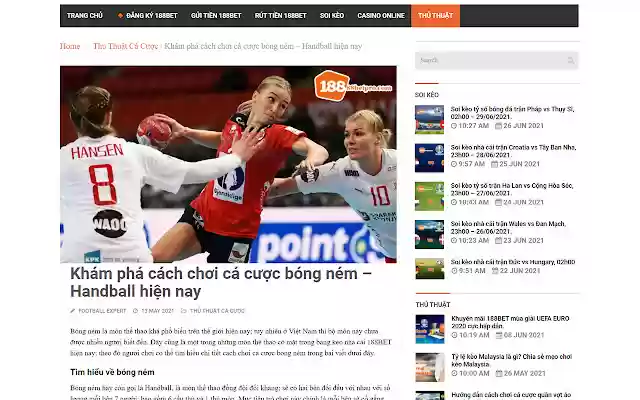Open the Thủ Thuật Cá Cược category link
The image size is (640, 400).
[x=217, y=311]
